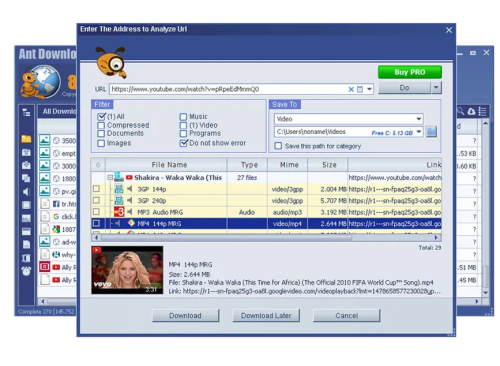Tick the checkbox for MP3 Audio MRG row
This screenshot has height=366, width=500.
click(x=96, y=212)
